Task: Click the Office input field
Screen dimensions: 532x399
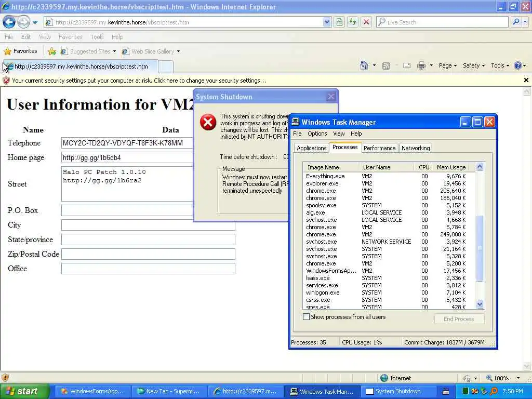Action: 148,269
